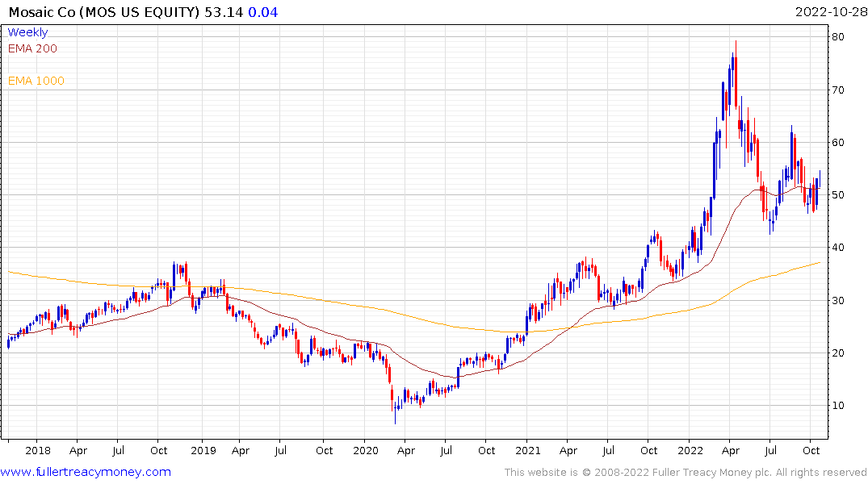The image size is (868, 484).
Task: Click the 10 price axis label
Action: coord(837,406)
